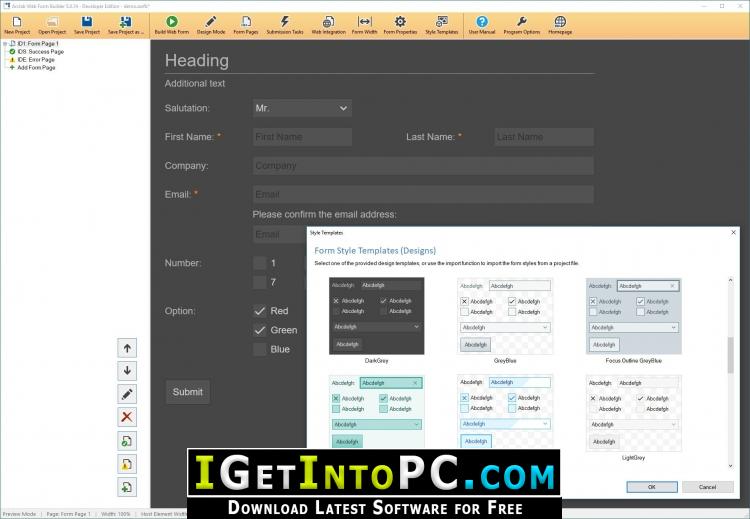
Task: Delete element using the red X button
Action: coord(127,417)
